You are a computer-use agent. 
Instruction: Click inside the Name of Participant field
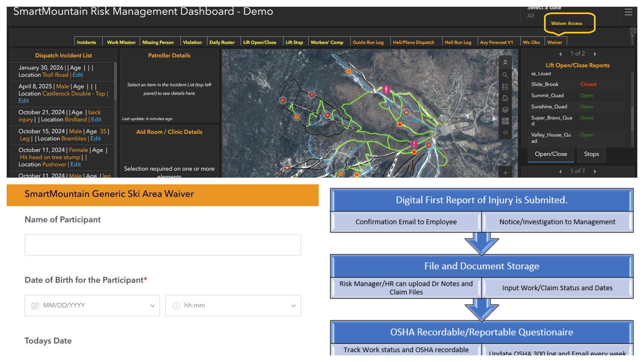(162, 244)
